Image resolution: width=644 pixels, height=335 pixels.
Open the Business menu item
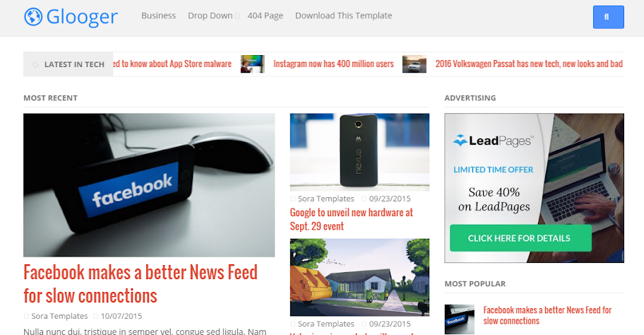159,16
